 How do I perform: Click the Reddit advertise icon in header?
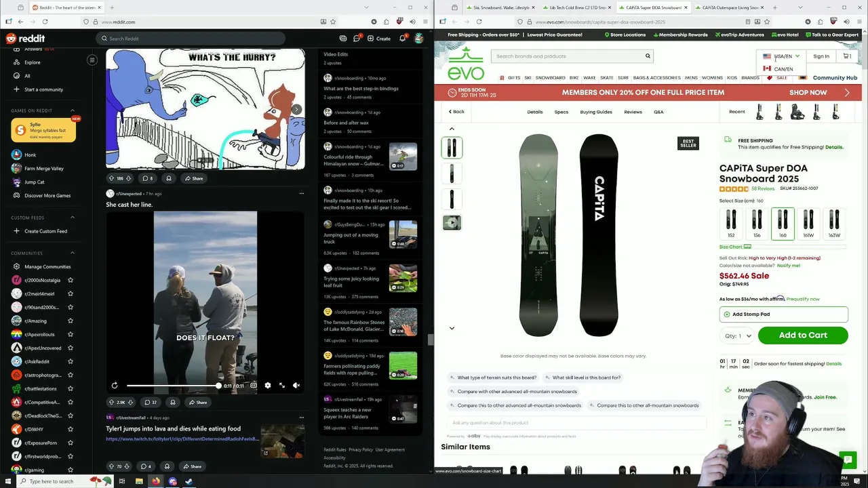[343, 39]
